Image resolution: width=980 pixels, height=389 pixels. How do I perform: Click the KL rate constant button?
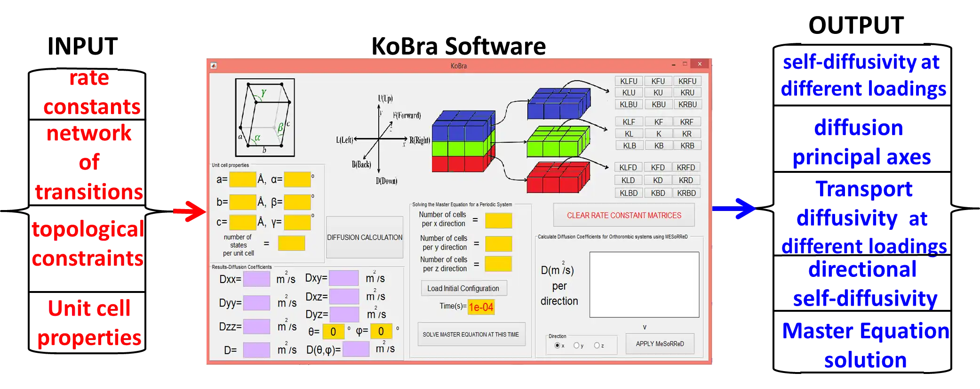click(629, 134)
